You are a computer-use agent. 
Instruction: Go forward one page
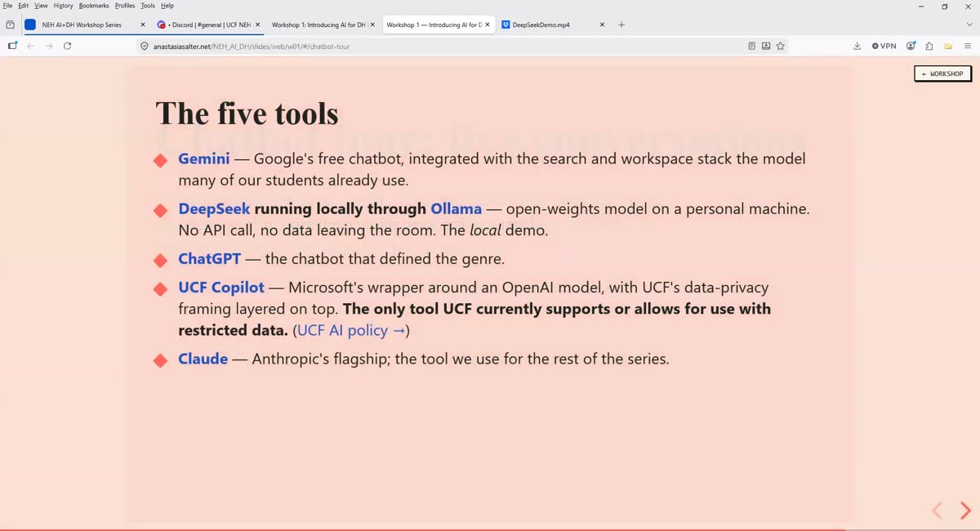tap(49, 46)
